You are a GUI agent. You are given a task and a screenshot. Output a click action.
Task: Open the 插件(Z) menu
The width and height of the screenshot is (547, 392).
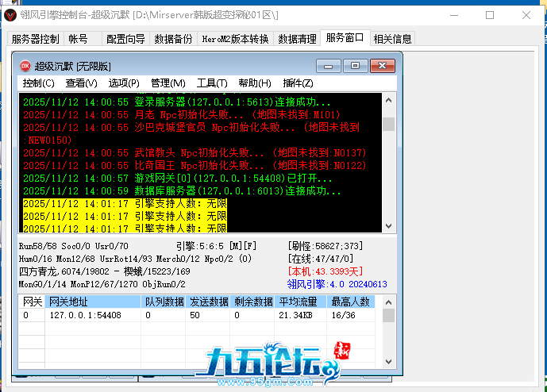coord(298,83)
